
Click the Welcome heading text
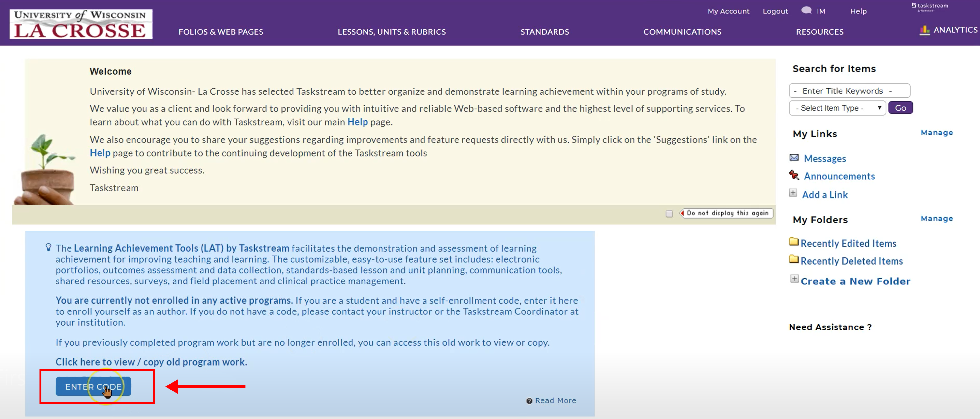(110, 71)
